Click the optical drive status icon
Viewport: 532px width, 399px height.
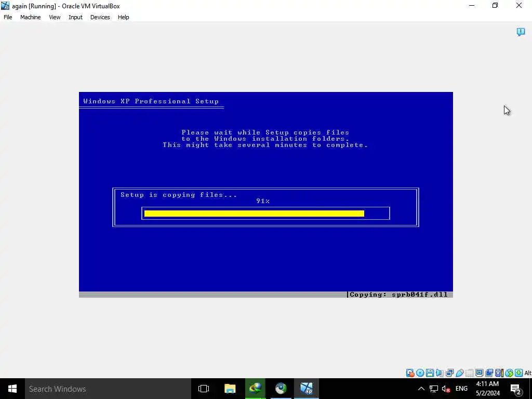coord(420,373)
